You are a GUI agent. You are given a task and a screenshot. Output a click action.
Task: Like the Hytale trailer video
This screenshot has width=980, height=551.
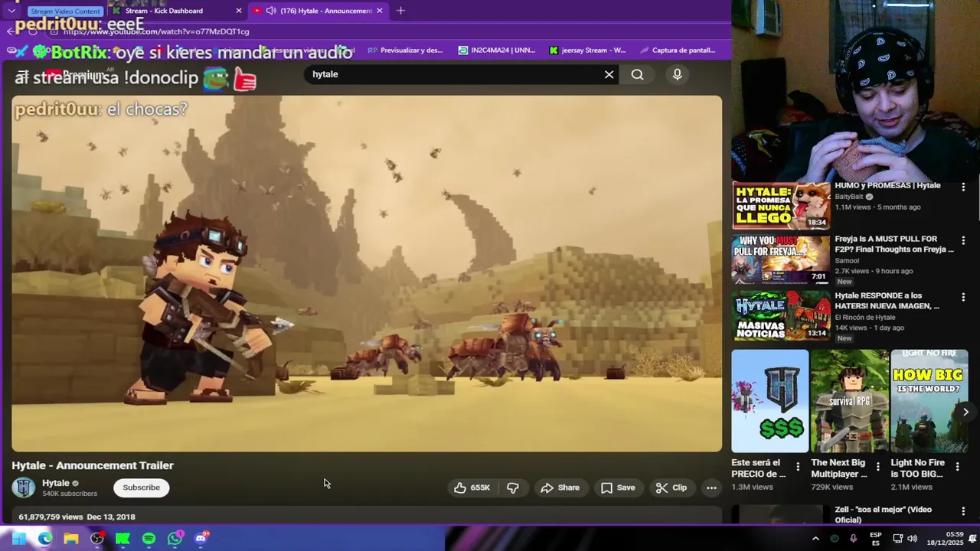pyautogui.click(x=472, y=487)
